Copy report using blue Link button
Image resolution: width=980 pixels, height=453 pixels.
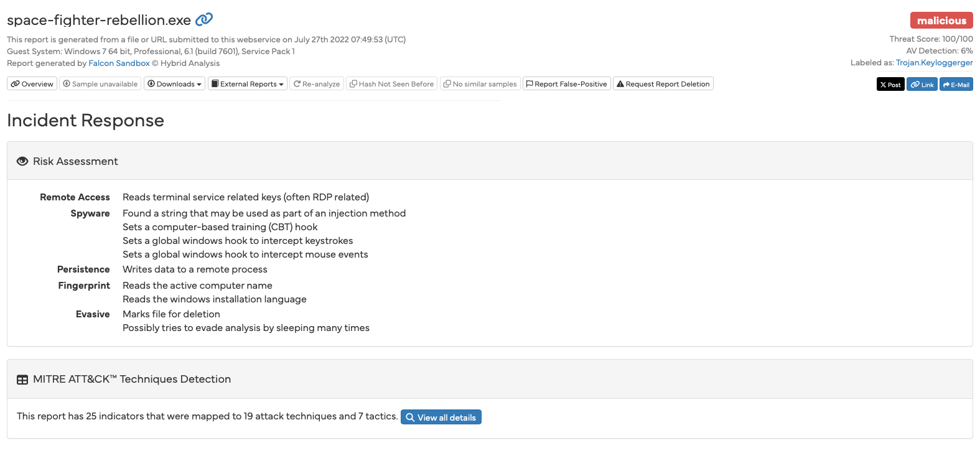pos(922,85)
